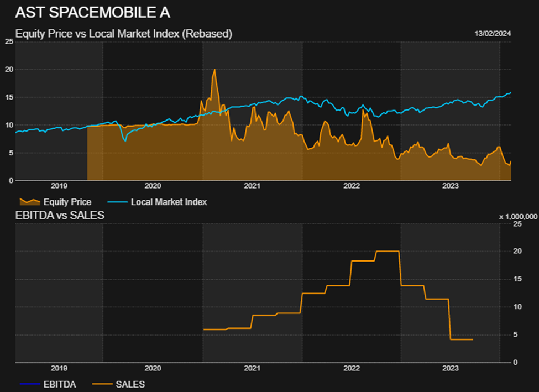539x392 pixels.
Task: Click the 0 tick on the sales chart y-axis
Action: pyautogui.click(x=515, y=363)
